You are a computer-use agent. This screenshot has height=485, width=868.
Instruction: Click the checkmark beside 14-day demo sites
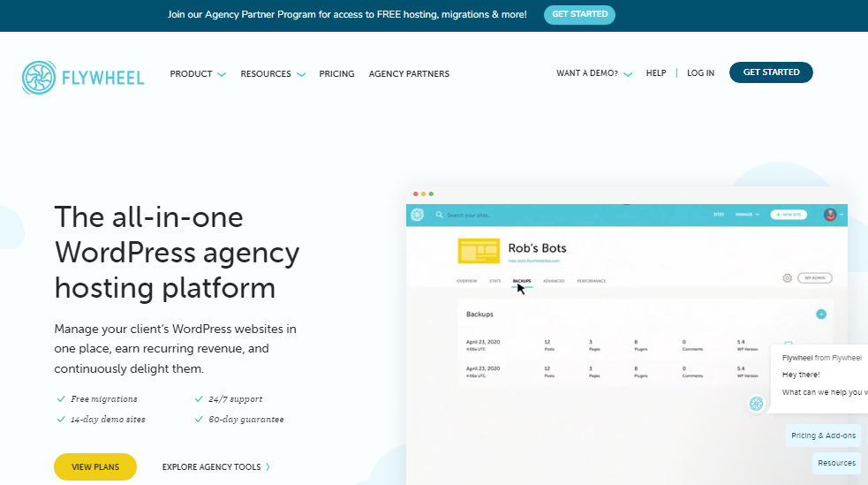[x=61, y=419]
